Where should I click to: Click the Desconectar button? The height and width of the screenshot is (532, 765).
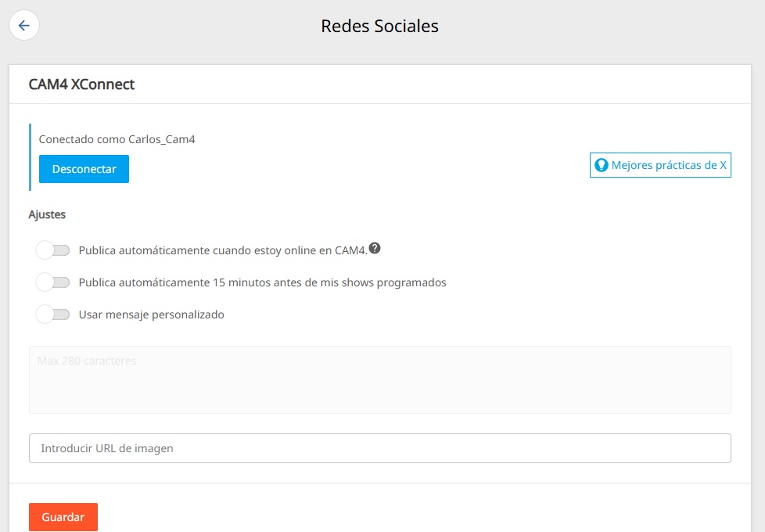pos(84,169)
